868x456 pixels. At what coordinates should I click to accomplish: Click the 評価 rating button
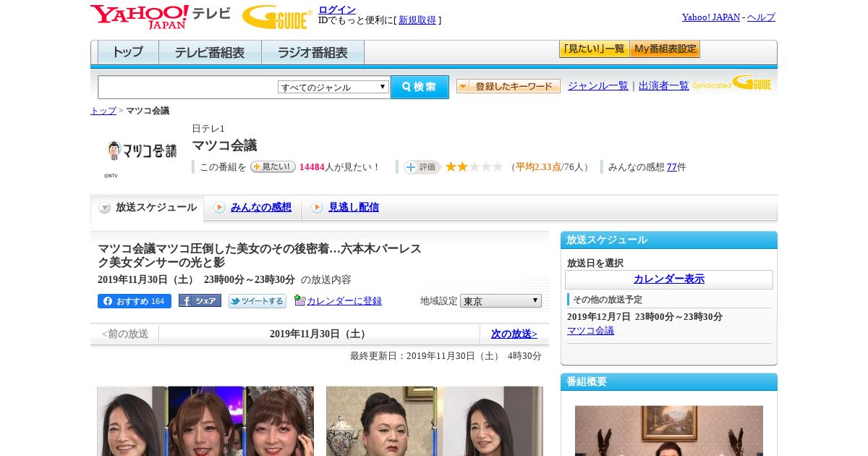[x=422, y=166]
